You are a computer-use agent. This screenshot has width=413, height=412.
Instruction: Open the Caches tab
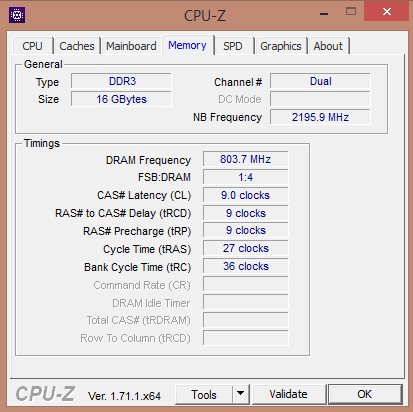pos(77,46)
